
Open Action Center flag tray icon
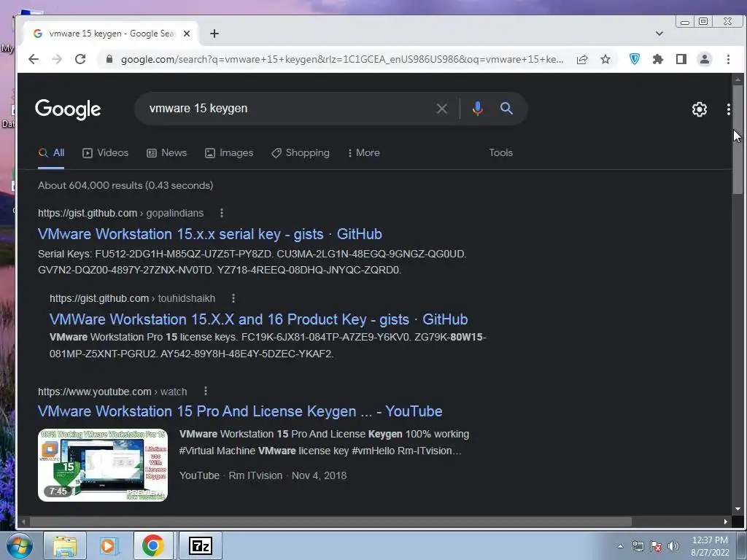click(x=656, y=546)
